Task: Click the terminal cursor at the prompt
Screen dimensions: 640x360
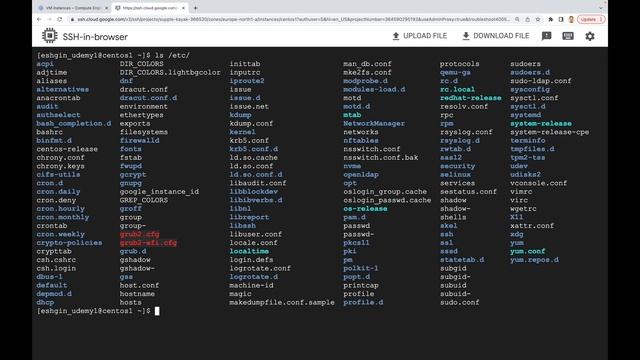Action: coord(157,311)
